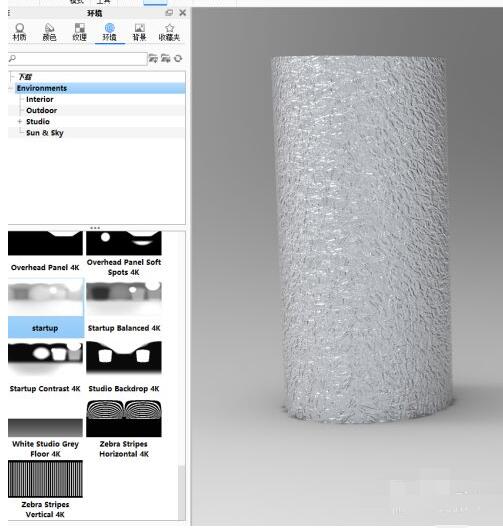
Task: Select the Outdoor folder
Action: [41, 110]
